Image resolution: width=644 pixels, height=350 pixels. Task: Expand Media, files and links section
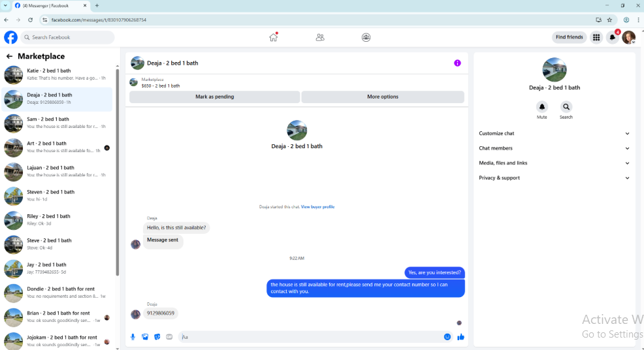pos(554,163)
